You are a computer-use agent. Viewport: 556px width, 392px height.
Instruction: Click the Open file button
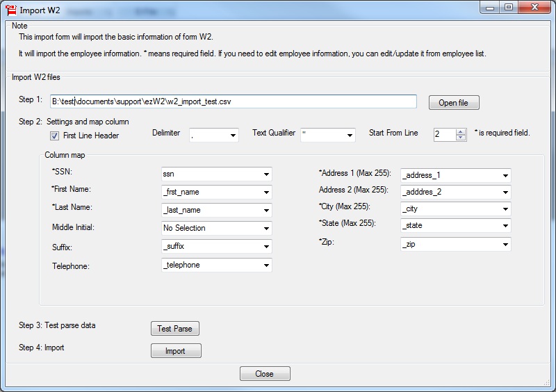453,103
